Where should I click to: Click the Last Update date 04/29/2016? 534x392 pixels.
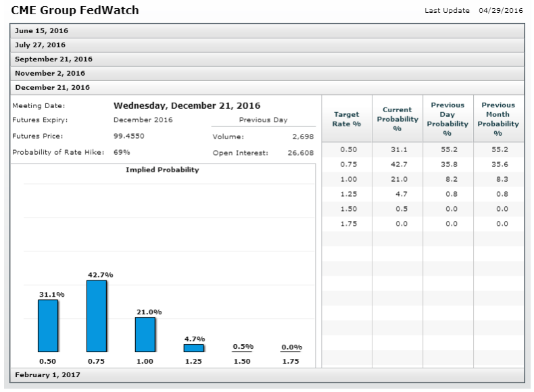501,11
